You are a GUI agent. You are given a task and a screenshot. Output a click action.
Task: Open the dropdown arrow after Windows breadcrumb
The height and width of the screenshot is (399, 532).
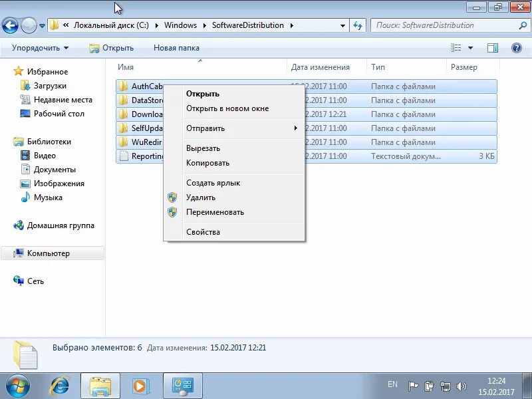[x=205, y=25]
